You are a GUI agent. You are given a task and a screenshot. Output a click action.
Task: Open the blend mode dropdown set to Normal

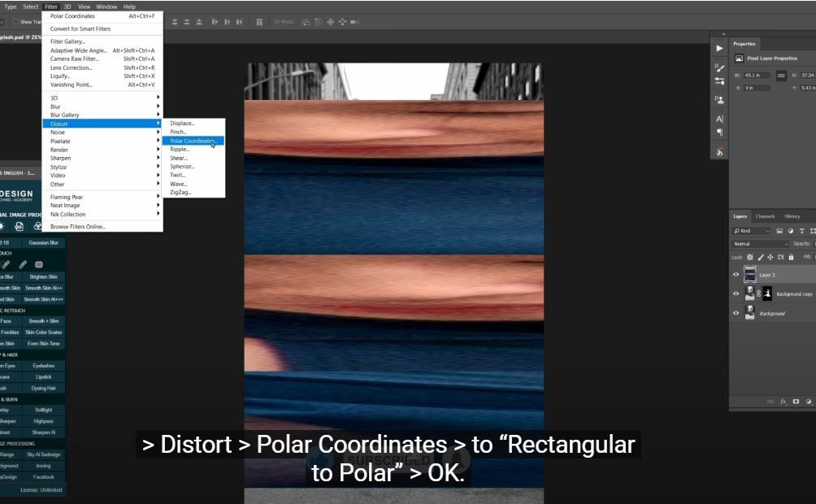(x=760, y=244)
